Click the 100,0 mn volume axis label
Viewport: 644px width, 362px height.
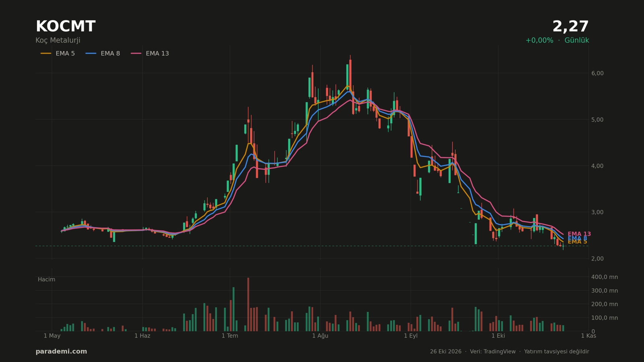pos(604,318)
